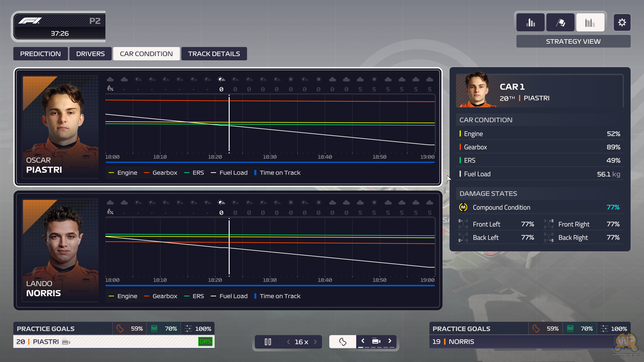
Task: Select the Strategy View icon
Action: click(x=590, y=22)
